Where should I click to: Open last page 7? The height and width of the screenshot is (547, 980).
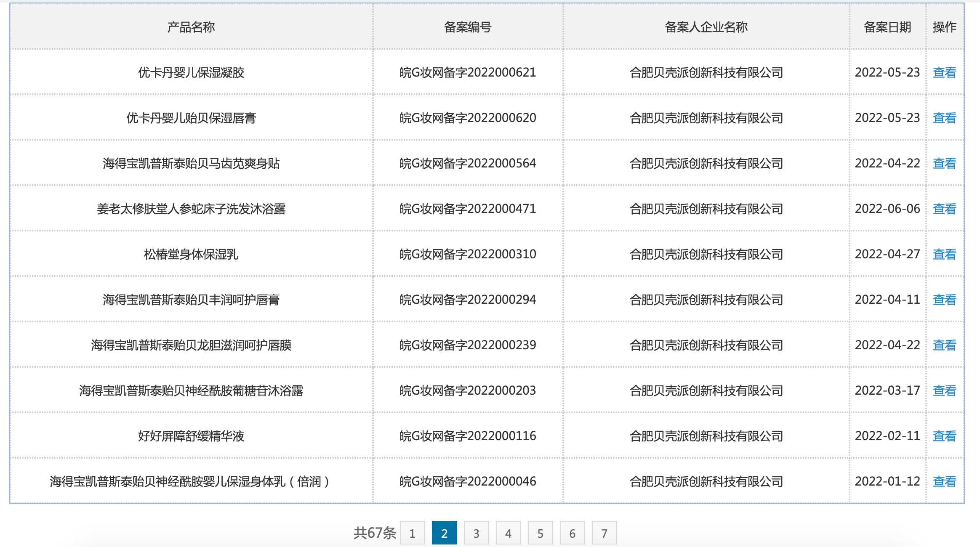point(605,533)
